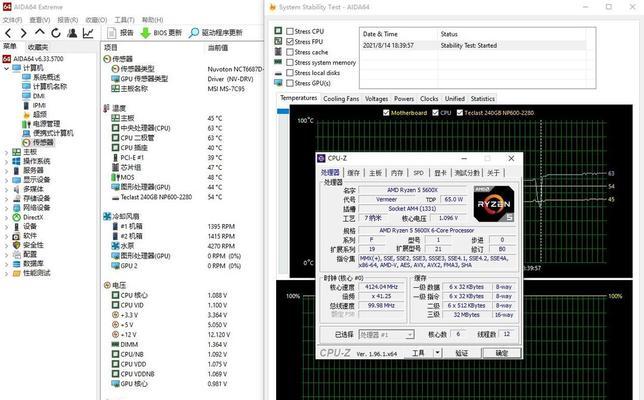Expand the 操作系统 tree node
The height and width of the screenshot is (400, 644).
click(6, 161)
